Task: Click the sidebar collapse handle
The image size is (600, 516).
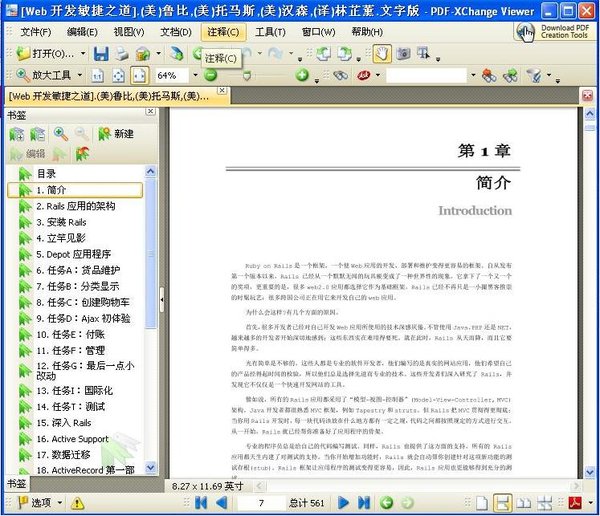Action: (162, 300)
